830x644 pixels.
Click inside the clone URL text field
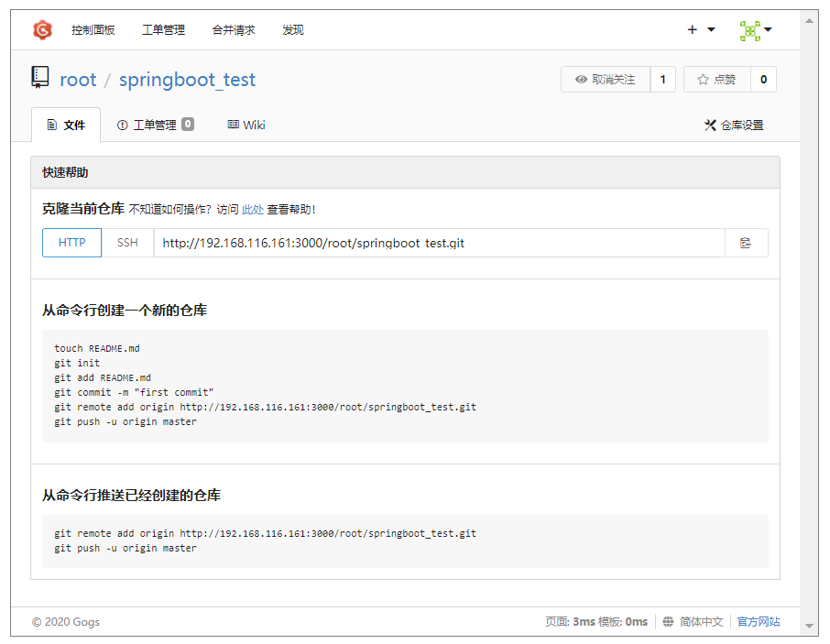point(412,243)
